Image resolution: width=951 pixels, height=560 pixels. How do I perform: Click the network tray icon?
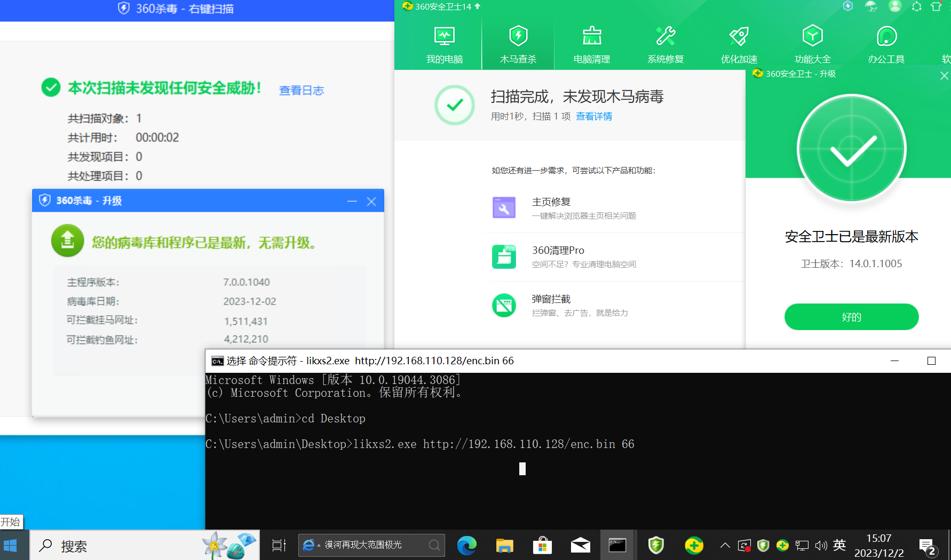[x=802, y=546]
